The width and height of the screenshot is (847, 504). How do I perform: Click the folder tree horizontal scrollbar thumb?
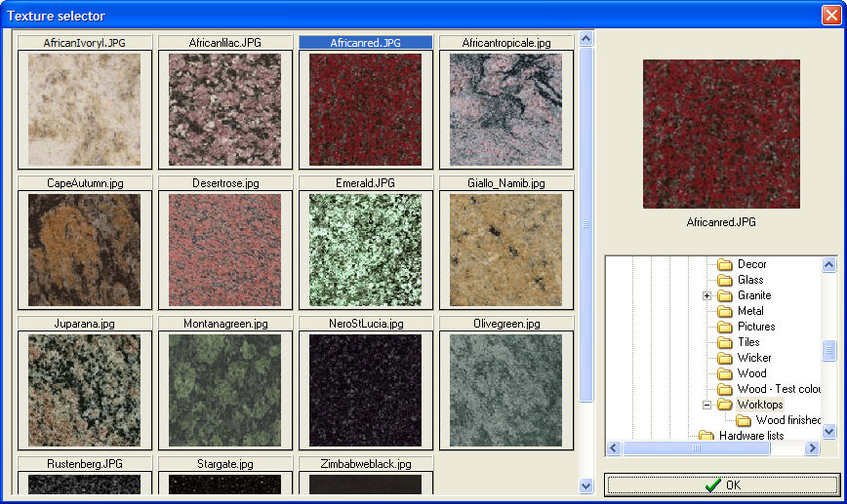697,448
